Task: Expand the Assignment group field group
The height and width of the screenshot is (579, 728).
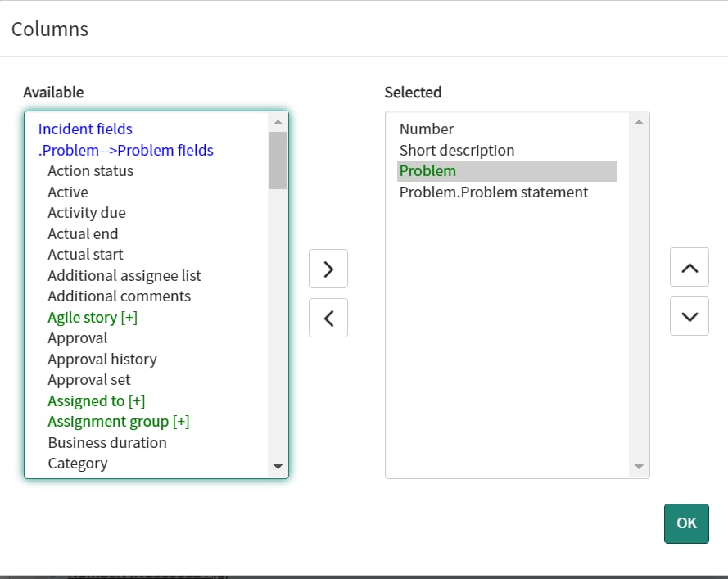Action: click(118, 421)
